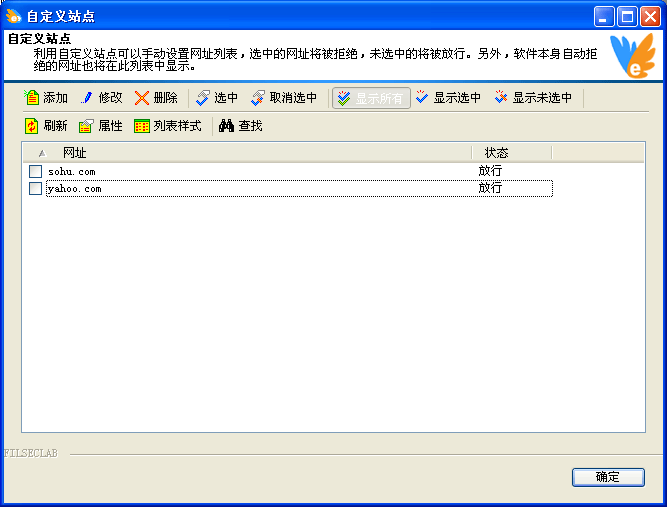Image resolution: width=667 pixels, height=507 pixels.
Task: Click the 取消选中 (Uncheck) toolbar icon
Action: click(259, 98)
